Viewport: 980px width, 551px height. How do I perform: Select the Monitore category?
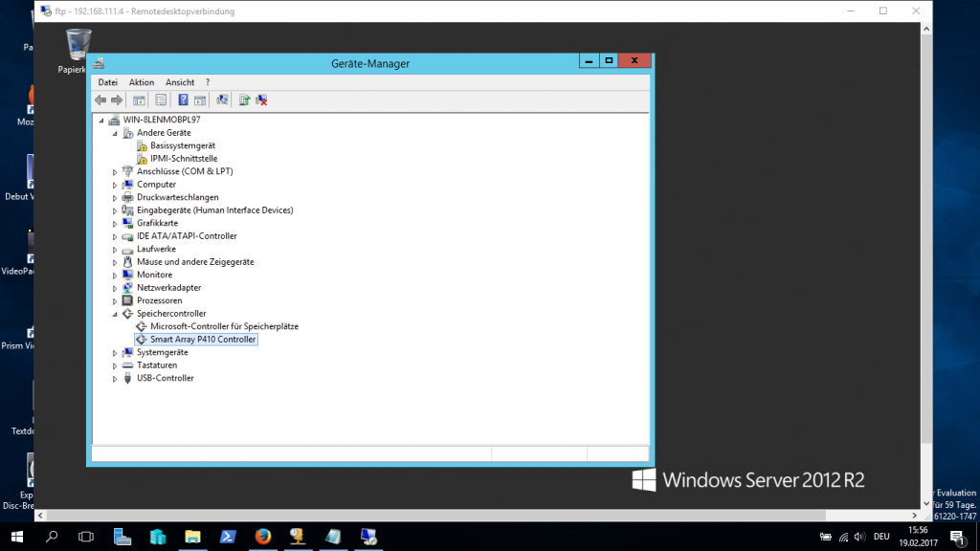click(154, 275)
